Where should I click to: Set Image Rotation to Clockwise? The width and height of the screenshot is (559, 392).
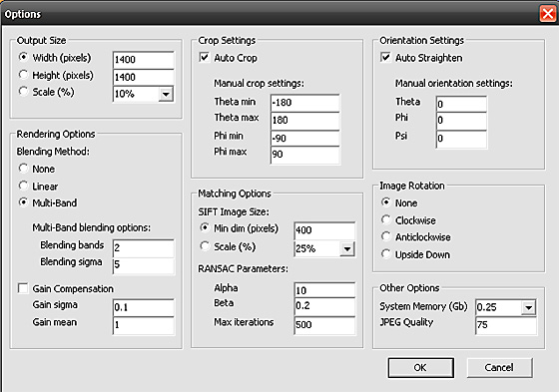click(x=385, y=219)
